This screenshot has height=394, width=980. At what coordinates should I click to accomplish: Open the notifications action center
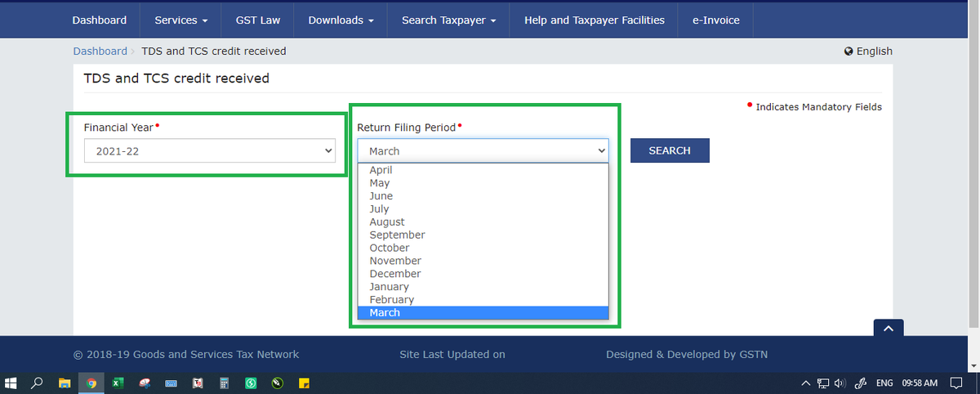point(955,383)
